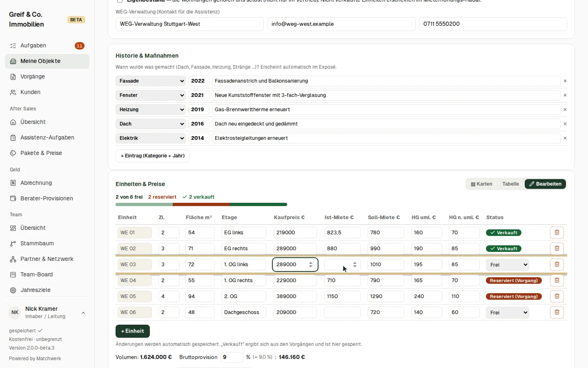Open Berater-Provisionen page
The width and height of the screenshot is (588, 368).
(x=47, y=199)
